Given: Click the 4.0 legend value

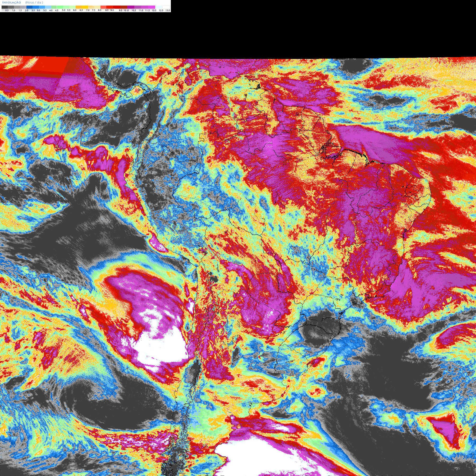Looking at the screenshot, I should (x=51, y=10).
